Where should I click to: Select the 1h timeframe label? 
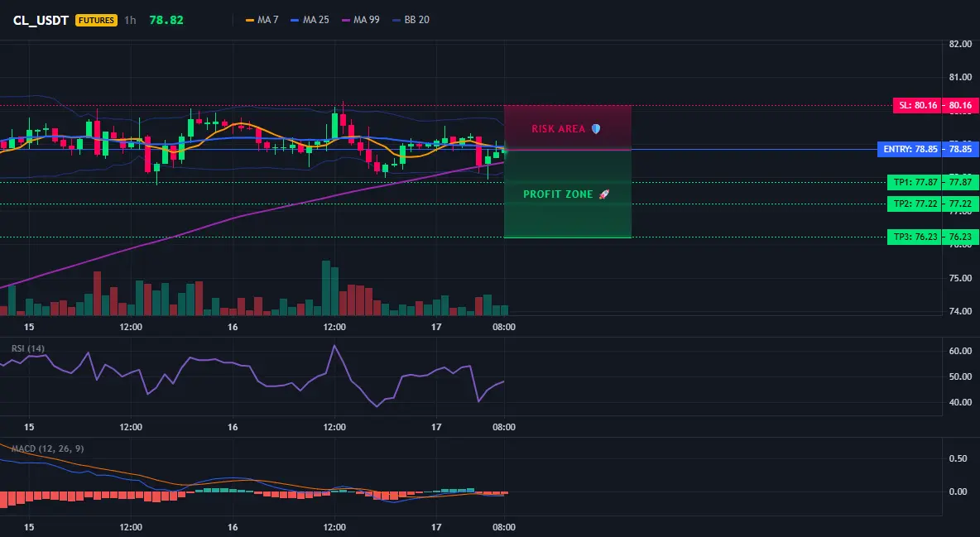tap(130, 20)
